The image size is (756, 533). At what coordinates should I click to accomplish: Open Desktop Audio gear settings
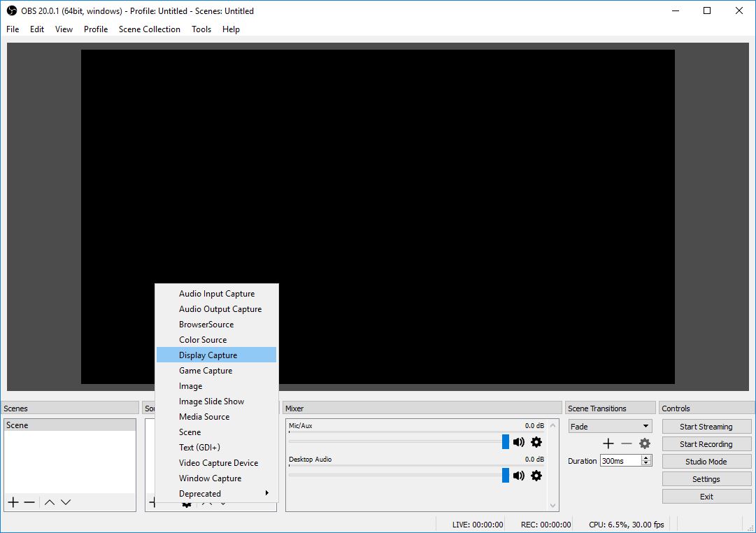[x=536, y=476]
